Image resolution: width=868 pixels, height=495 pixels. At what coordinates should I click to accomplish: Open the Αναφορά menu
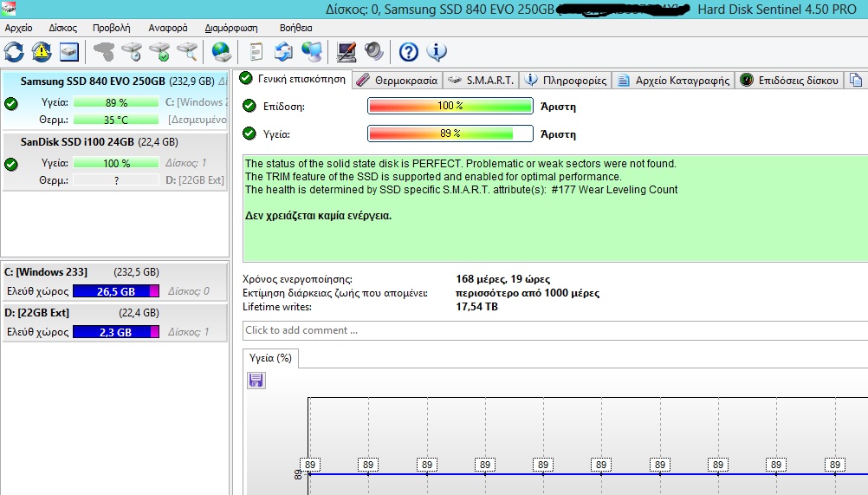(x=168, y=28)
